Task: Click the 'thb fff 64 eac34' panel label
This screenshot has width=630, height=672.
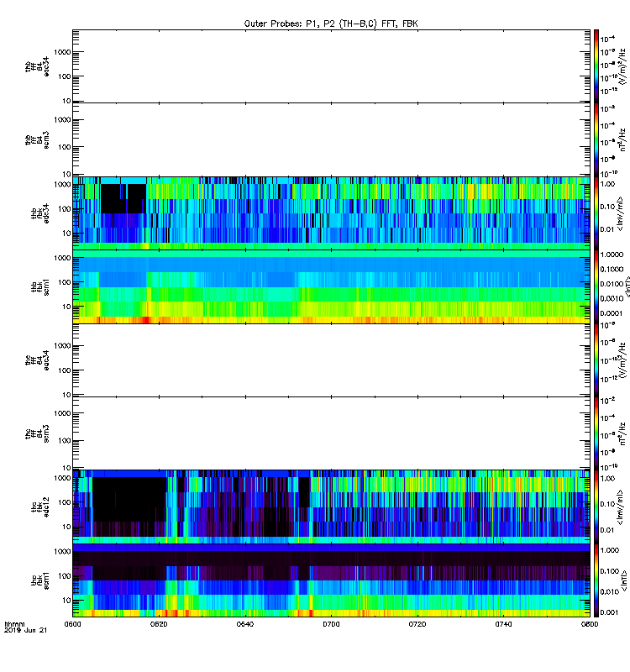Action: point(37,66)
